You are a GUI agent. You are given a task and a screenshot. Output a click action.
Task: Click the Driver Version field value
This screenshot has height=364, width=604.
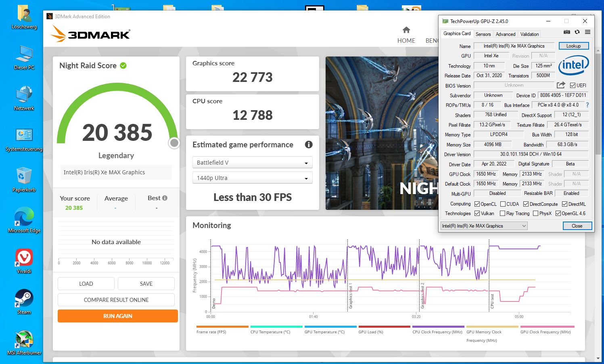pos(531,154)
